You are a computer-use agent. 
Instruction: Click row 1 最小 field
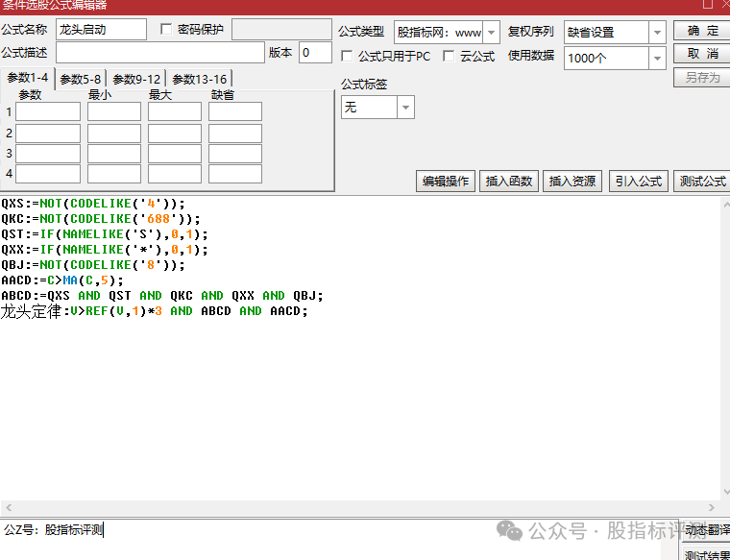pyautogui.click(x=114, y=111)
